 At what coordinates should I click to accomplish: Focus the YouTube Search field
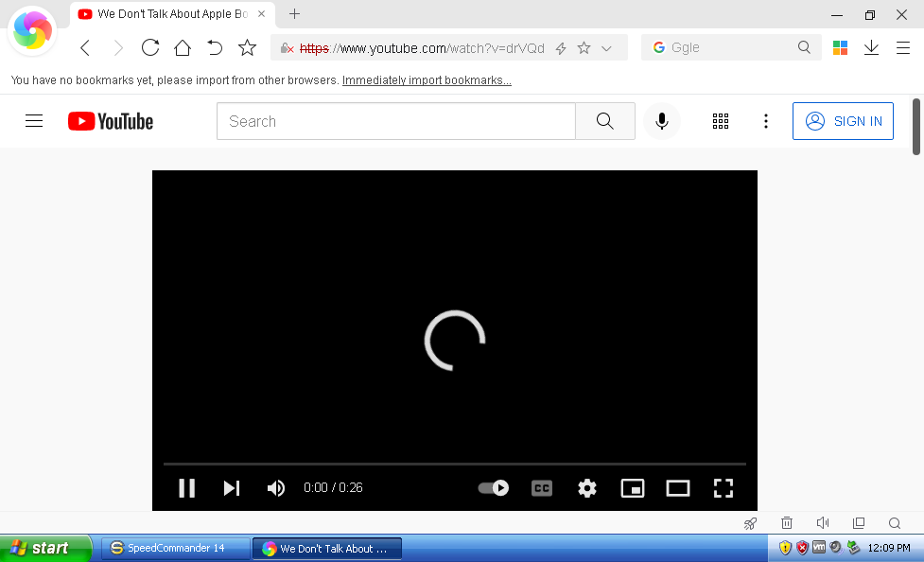(396, 121)
